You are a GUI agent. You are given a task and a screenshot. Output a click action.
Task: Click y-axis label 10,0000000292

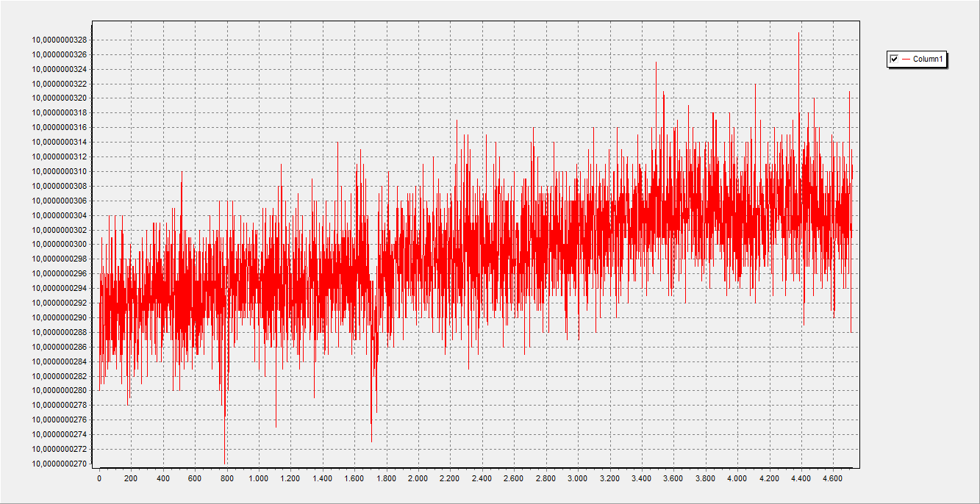pos(60,303)
